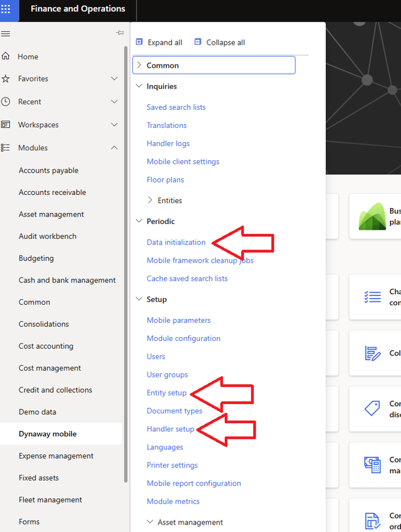Viewport: 401px width, 532px height.
Task: Open the document-pencil tile icon
Action: [372, 353]
